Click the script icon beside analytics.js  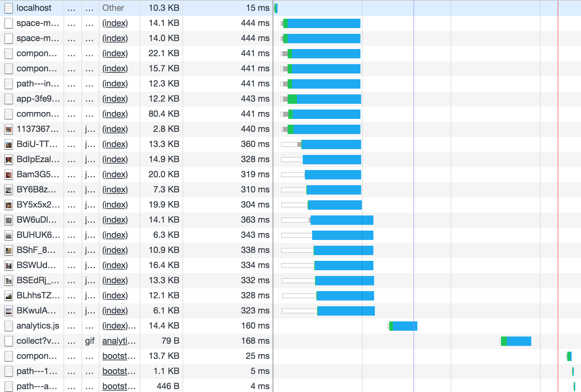(x=8, y=326)
